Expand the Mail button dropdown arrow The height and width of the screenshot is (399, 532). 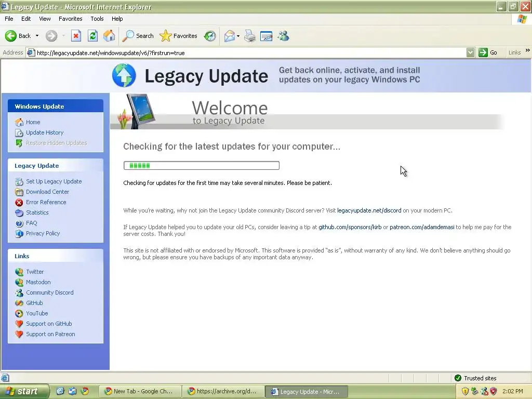pos(238,36)
